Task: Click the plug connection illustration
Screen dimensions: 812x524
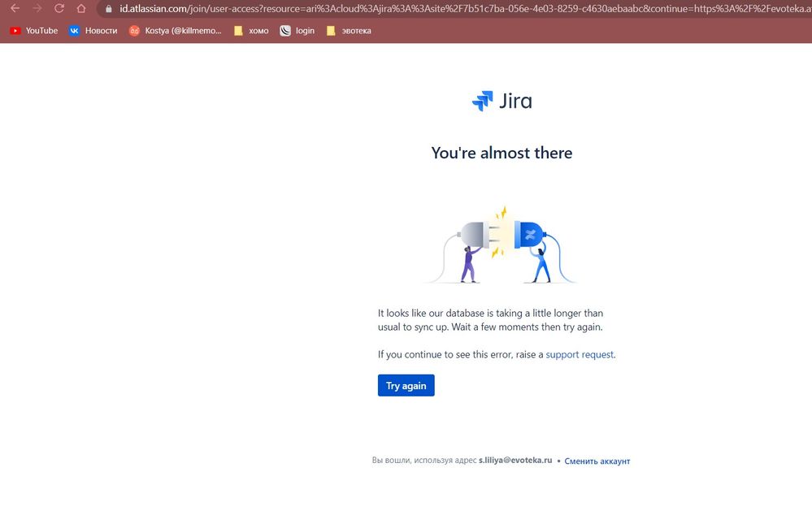Action: click(x=502, y=245)
